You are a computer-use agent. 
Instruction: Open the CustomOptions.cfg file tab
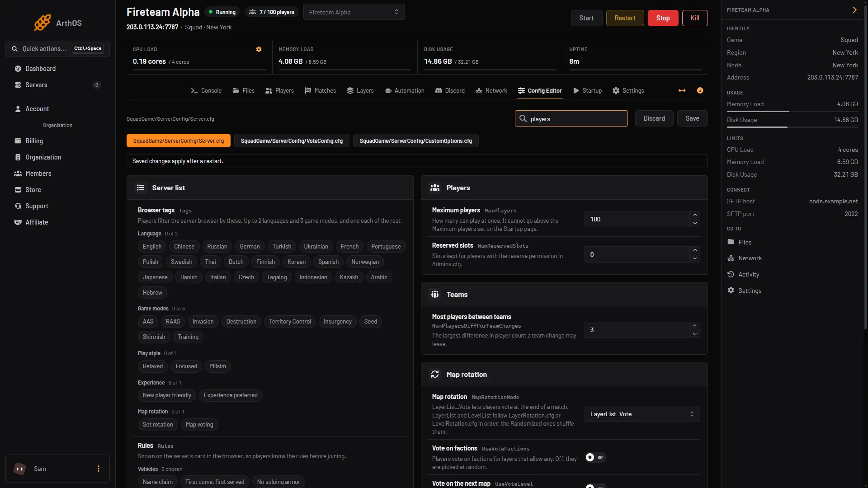pyautogui.click(x=416, y=141)
